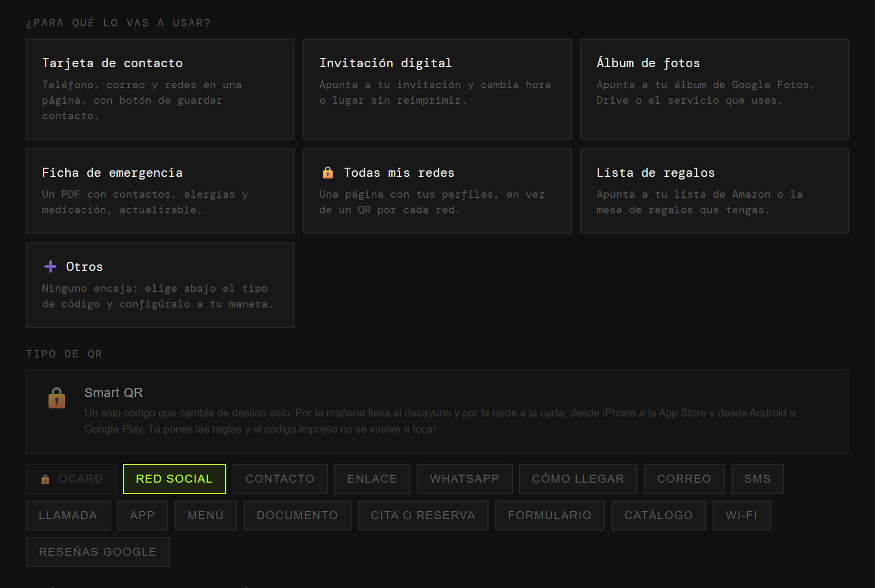Pick the DOCUMENTO QR type

297,515
